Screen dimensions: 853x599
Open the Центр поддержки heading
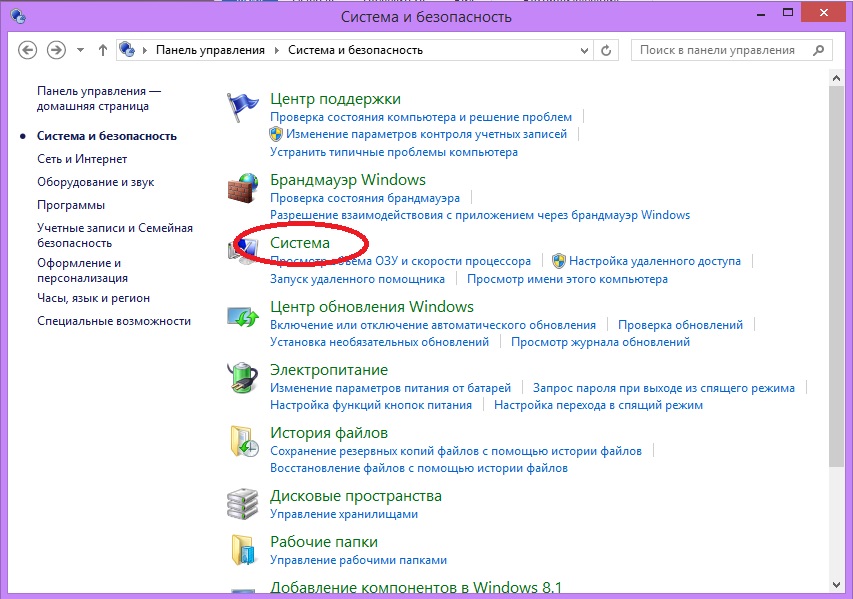335,99
